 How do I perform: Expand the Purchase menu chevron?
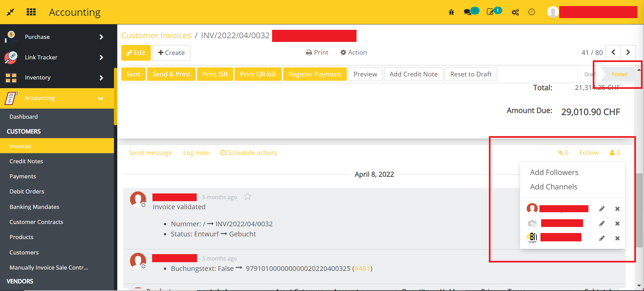point(101,37)
